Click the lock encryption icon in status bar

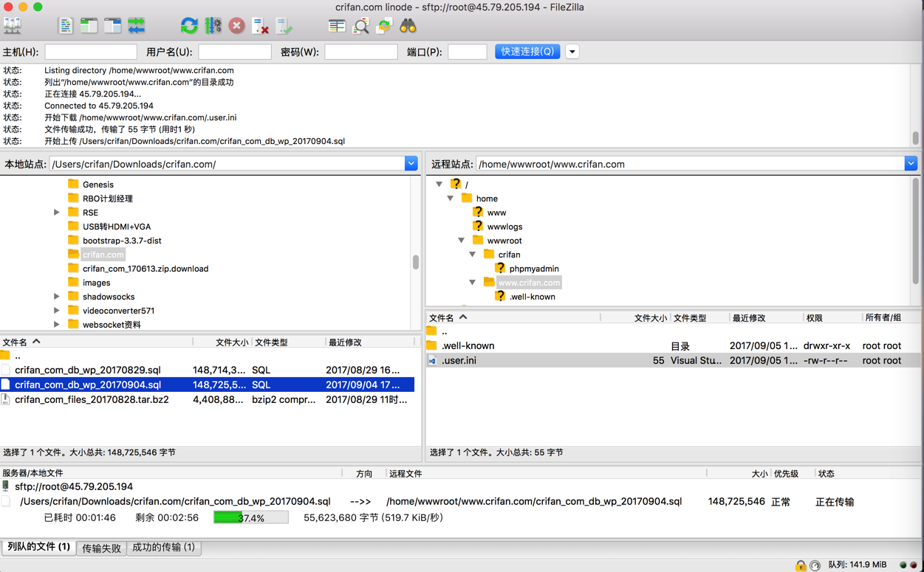(800, 565)
